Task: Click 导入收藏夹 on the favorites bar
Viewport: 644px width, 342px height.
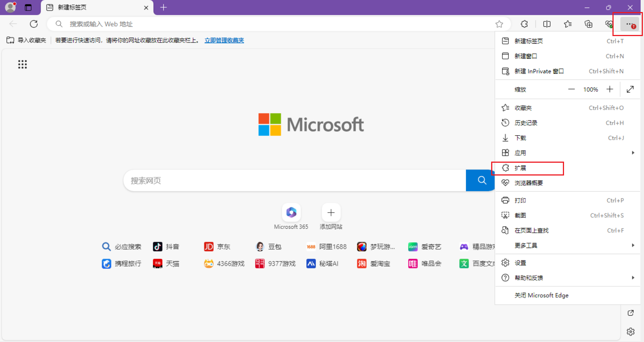Action: (27, 40)
